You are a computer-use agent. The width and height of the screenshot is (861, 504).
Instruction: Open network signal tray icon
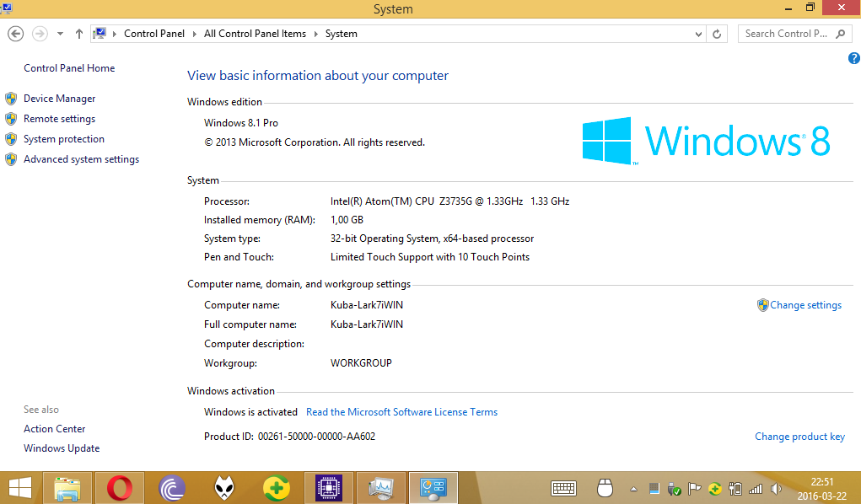pos(756,488)
